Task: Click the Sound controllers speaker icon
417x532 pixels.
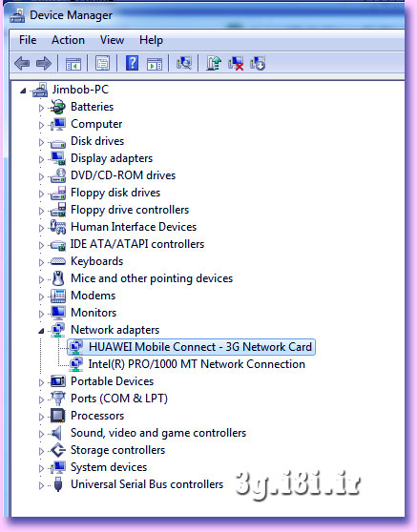Action: point(56,433)
